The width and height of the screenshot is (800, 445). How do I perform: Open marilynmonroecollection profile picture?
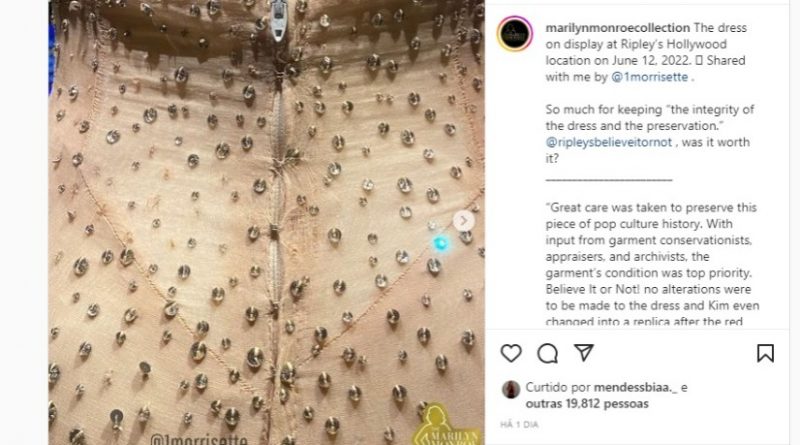tap(515, 34)
